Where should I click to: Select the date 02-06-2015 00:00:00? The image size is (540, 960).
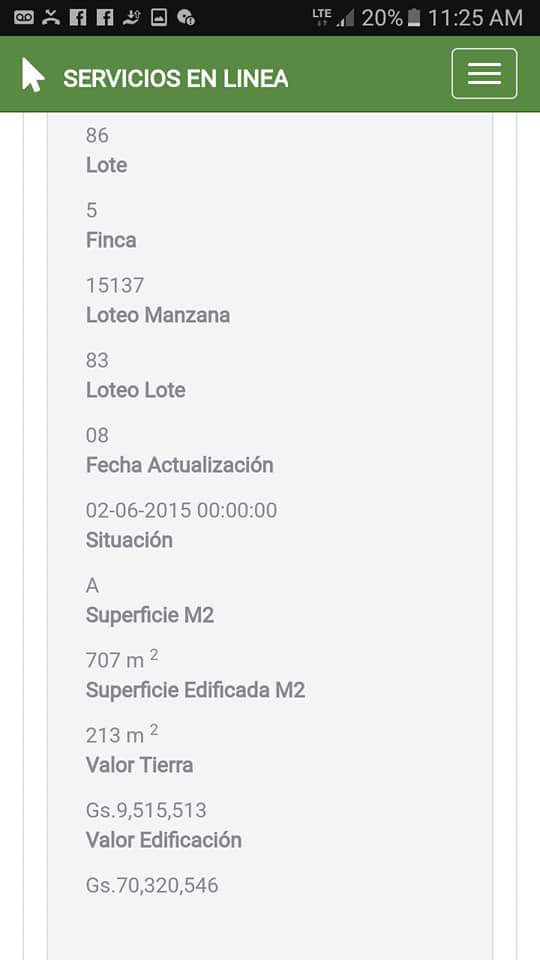pos(181,510)
